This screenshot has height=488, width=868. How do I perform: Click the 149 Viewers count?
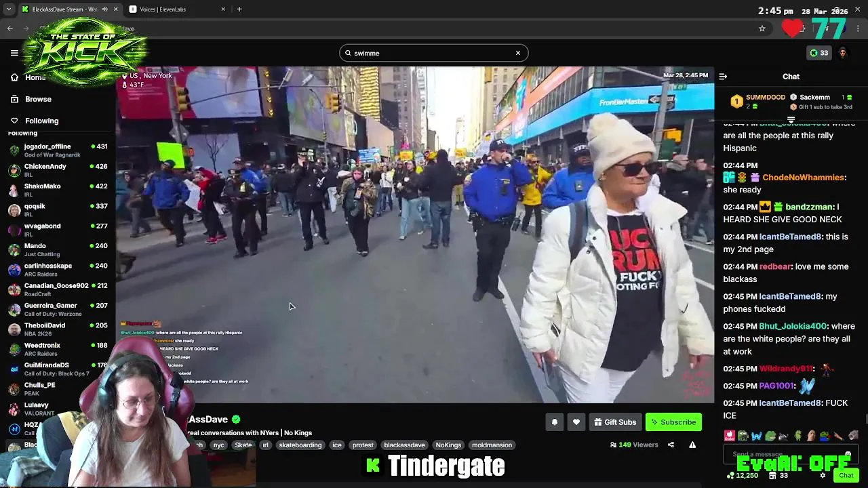pyautogui.click(x=634, y=445)
